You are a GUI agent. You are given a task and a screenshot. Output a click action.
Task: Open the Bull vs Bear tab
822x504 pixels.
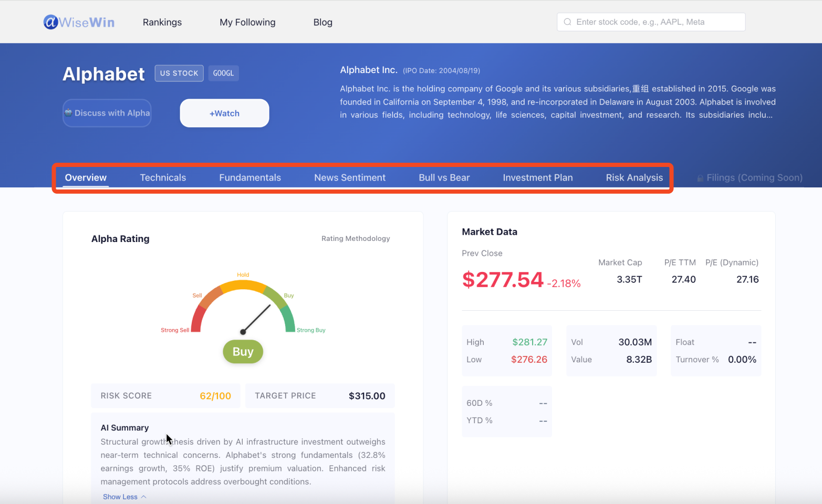coord(444,177)
